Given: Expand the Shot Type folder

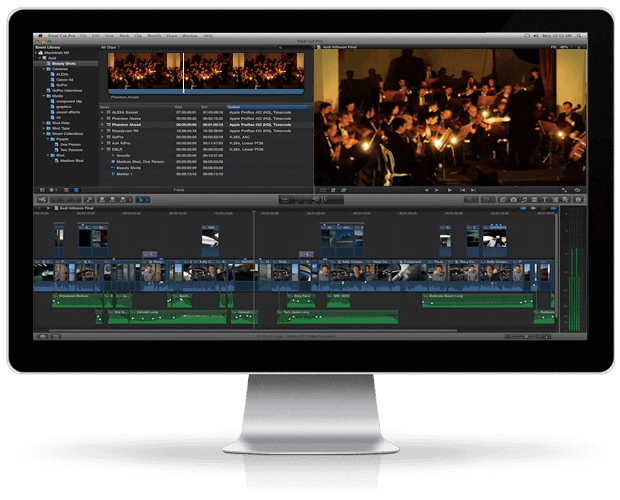Looking at the screenshot, I should coord(44,128).
